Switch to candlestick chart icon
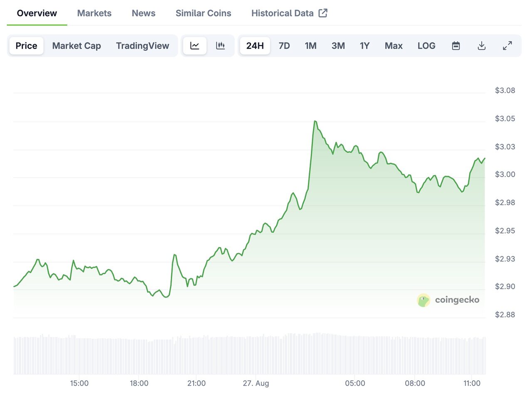 tap(220, 46)
